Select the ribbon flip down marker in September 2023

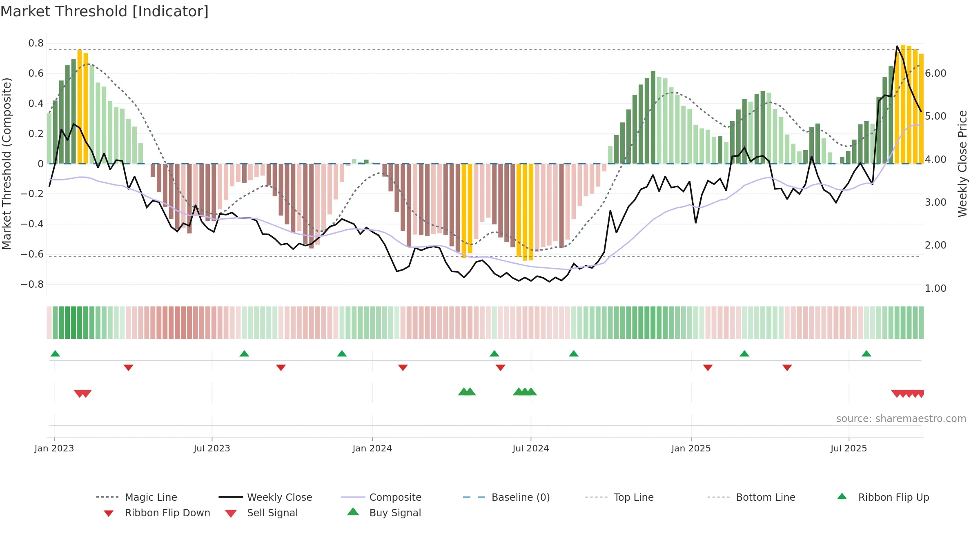click(x=281, y=368)
